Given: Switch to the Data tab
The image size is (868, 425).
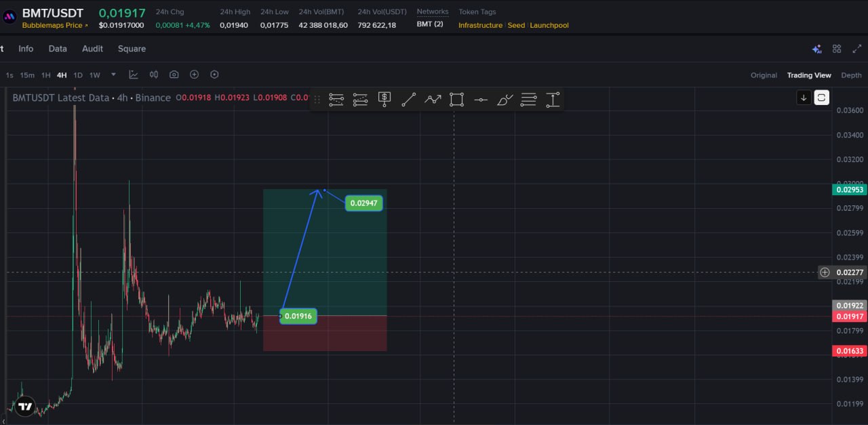Looking at the screenshot, I should point(58,49).
